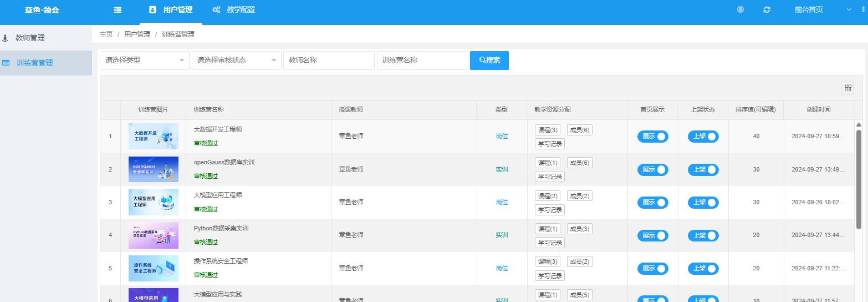Click the refresh icon in top bar
Viewport: 868px width, 302px height.
click(767, 9)
